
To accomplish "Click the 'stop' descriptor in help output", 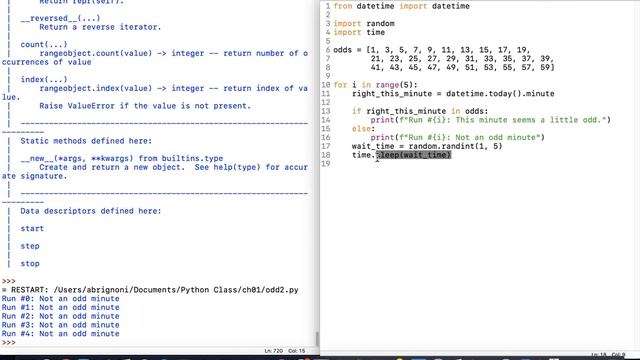I will click(30, 264).
